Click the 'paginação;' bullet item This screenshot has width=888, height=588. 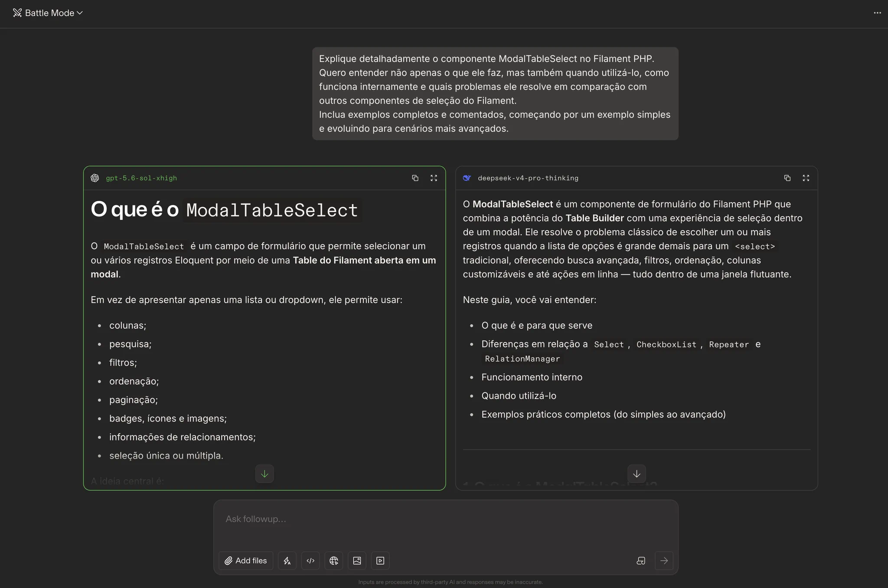pos(134,400)
